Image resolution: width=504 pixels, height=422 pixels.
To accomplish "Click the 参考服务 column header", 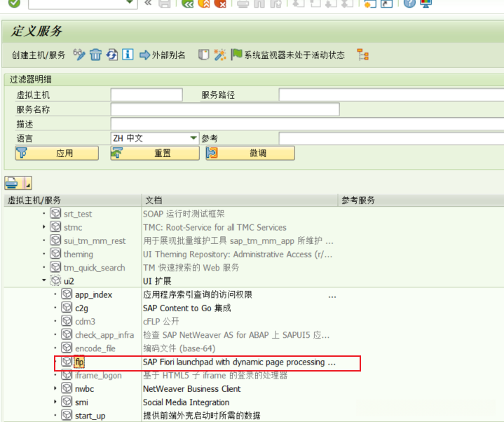I will pos(421,200).
